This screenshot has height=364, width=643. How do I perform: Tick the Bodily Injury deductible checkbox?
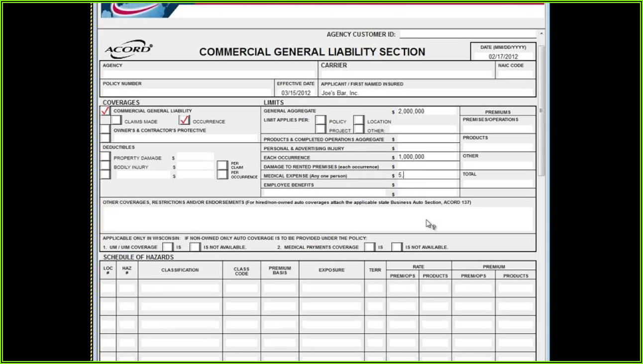[105, 166]
